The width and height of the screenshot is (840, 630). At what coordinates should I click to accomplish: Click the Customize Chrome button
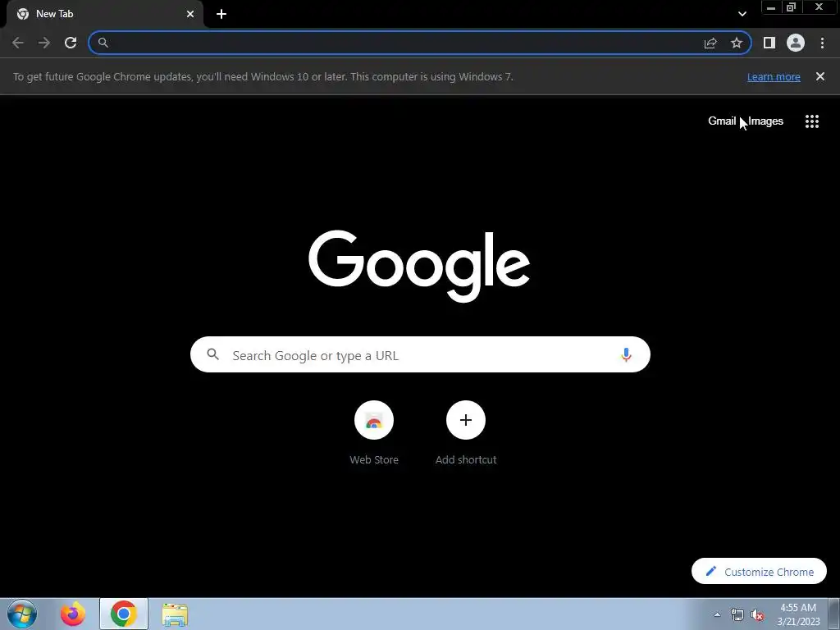click(x=759, y=572)
